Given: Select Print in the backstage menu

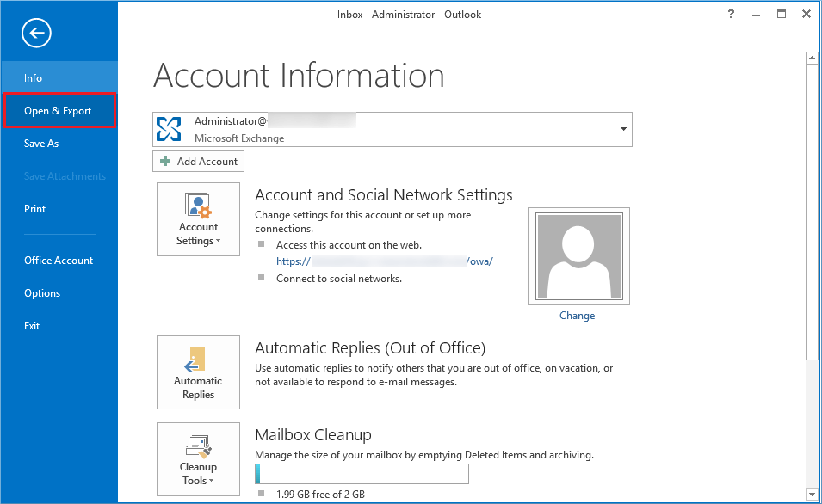Looking at the screenshot, I should click(35, 209).
